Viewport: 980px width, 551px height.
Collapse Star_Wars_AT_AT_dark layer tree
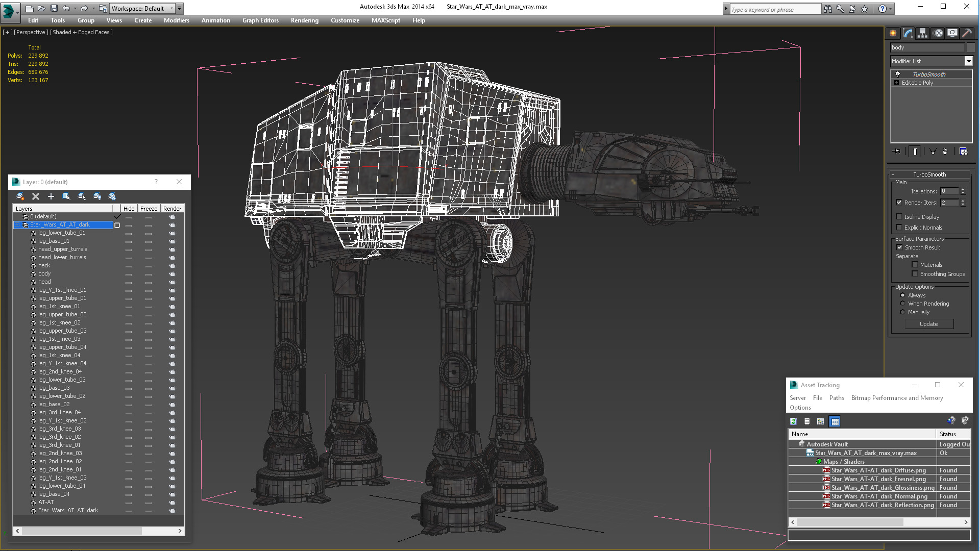point(17,225)
